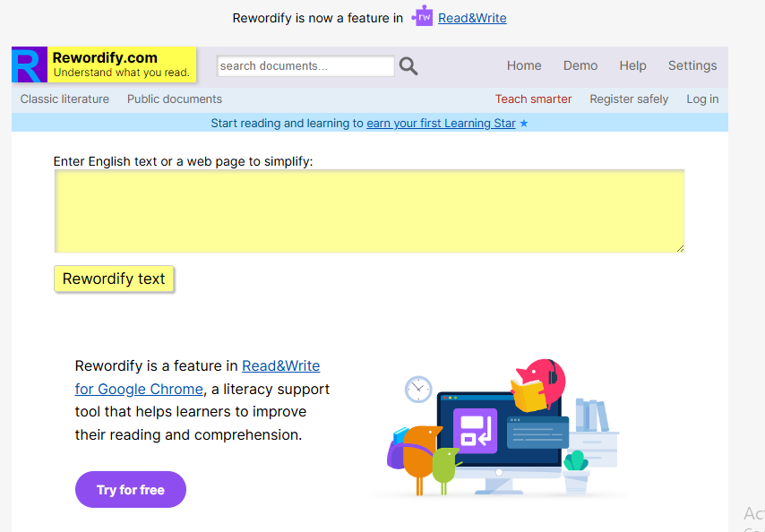Click the Rewordify.com yellow title banner
The width and height of the screenshot is (765, 532).
(122, 64)
